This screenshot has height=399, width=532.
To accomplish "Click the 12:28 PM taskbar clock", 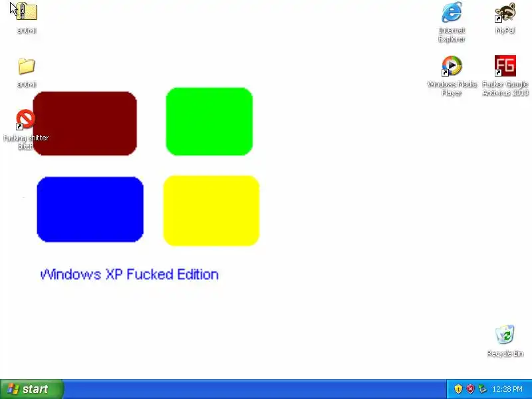I will pyautogui.click(x=507, y=389).
